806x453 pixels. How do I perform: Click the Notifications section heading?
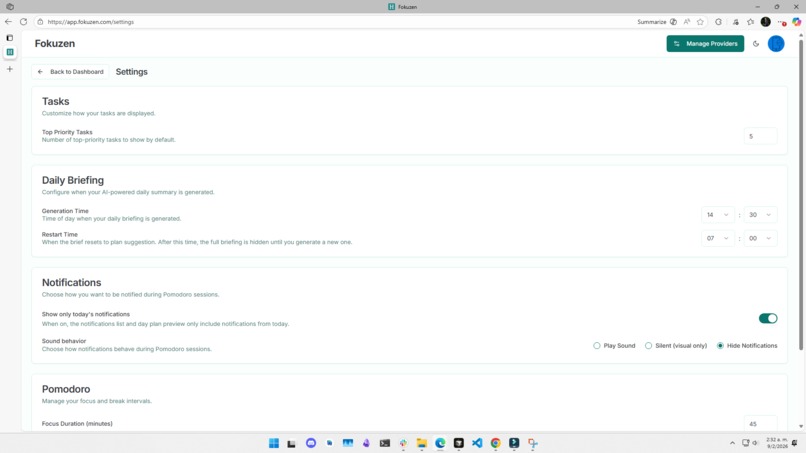coord(71,282)
